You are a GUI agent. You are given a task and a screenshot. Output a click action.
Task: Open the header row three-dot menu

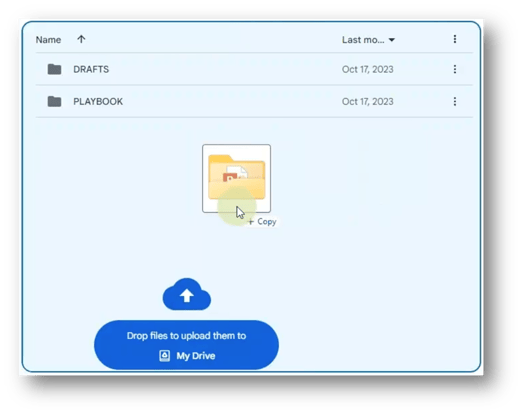pyautogui.click(x=455, y=39)
